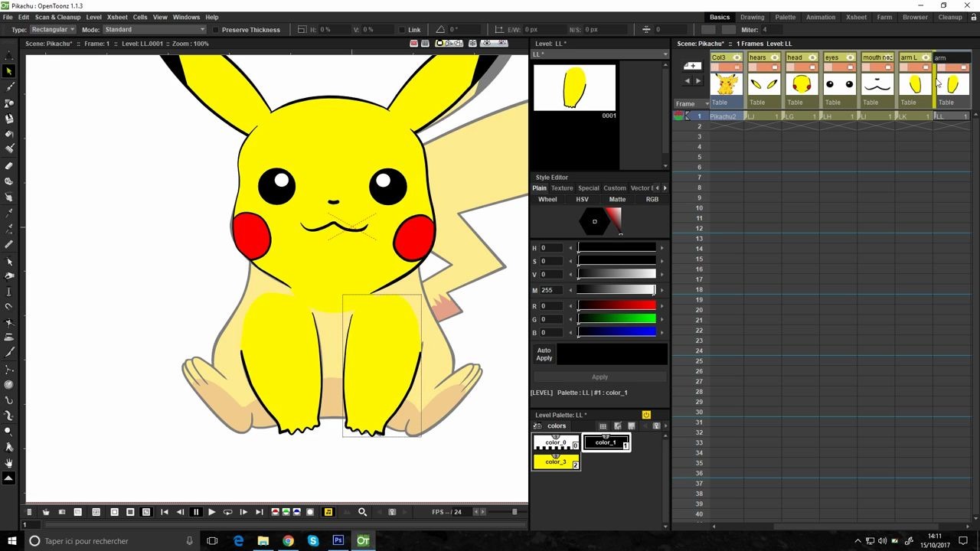The width and height of the screenshot is (980, 551).
Task: Step to previous frame button
Action: [x=180, y=512]
